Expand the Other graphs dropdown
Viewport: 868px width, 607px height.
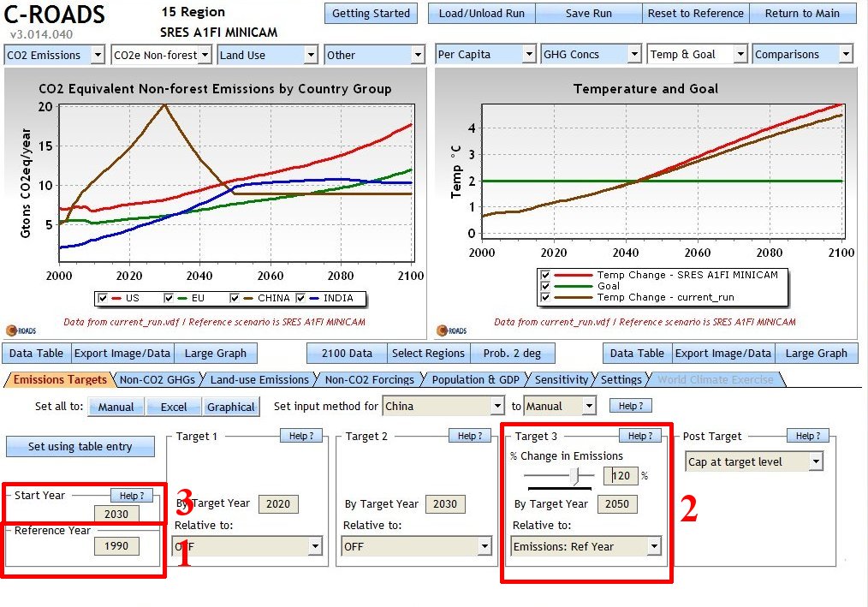pos(374,55)
